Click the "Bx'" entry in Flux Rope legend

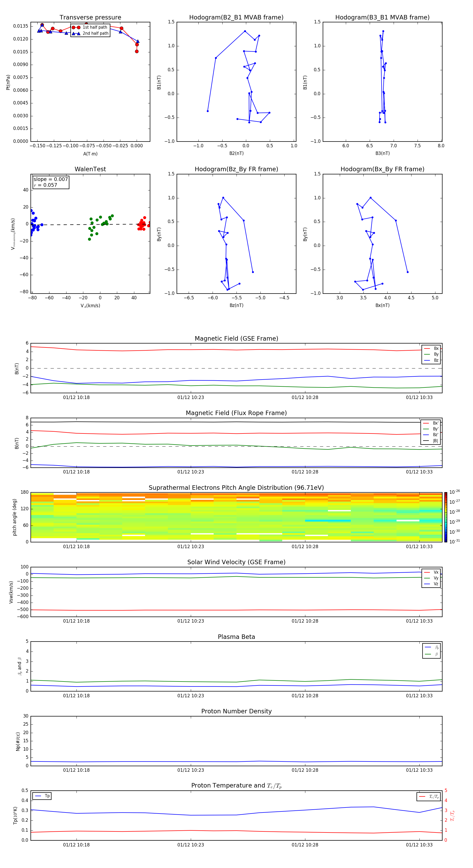coord(431,423)
